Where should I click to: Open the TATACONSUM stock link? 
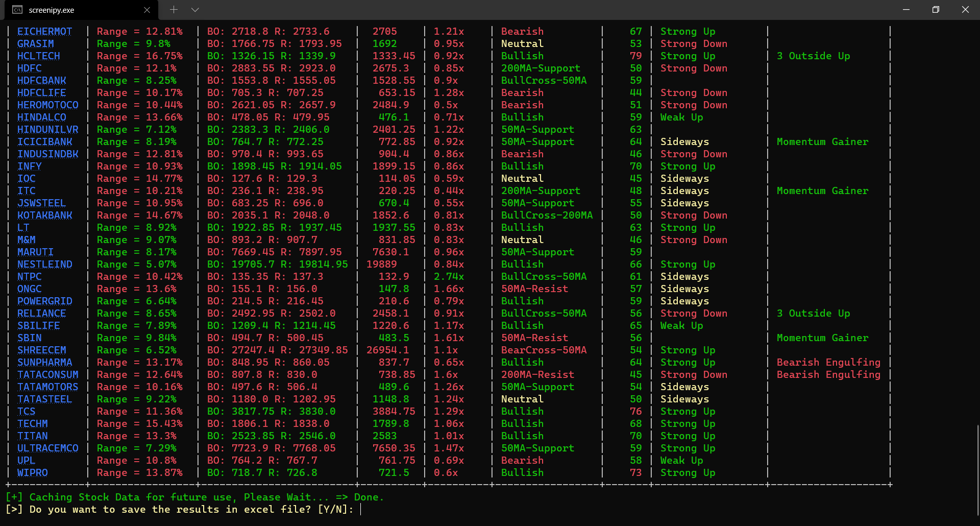click(x=48, y=375)
